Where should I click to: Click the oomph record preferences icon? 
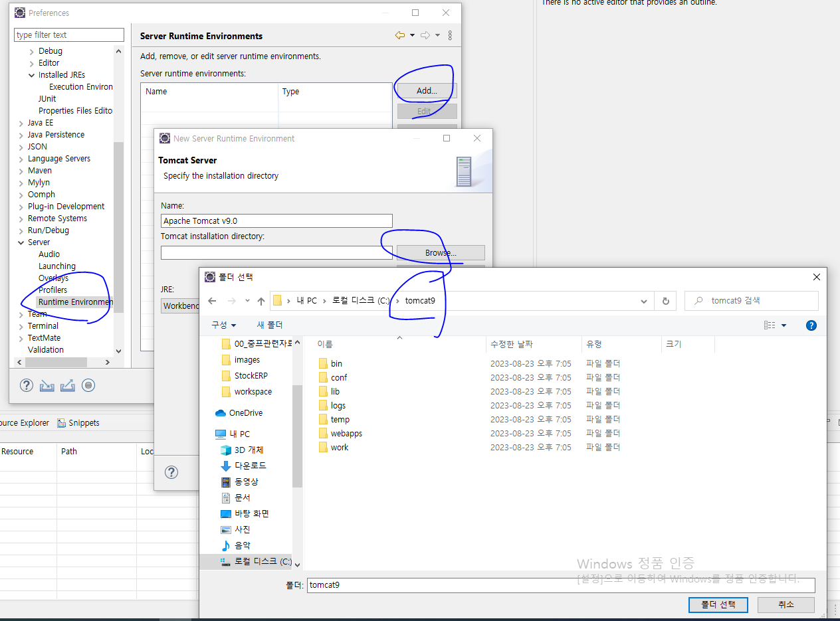point(88,385)
